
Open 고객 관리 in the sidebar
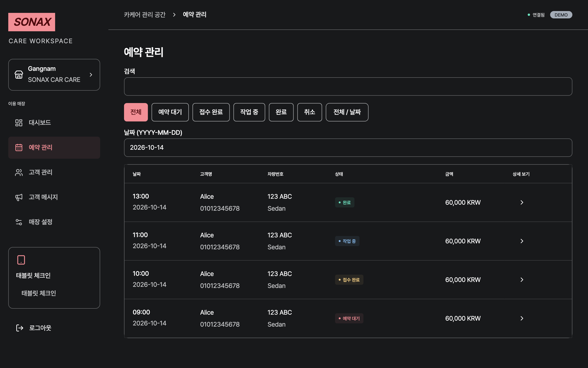coord(54,172)
